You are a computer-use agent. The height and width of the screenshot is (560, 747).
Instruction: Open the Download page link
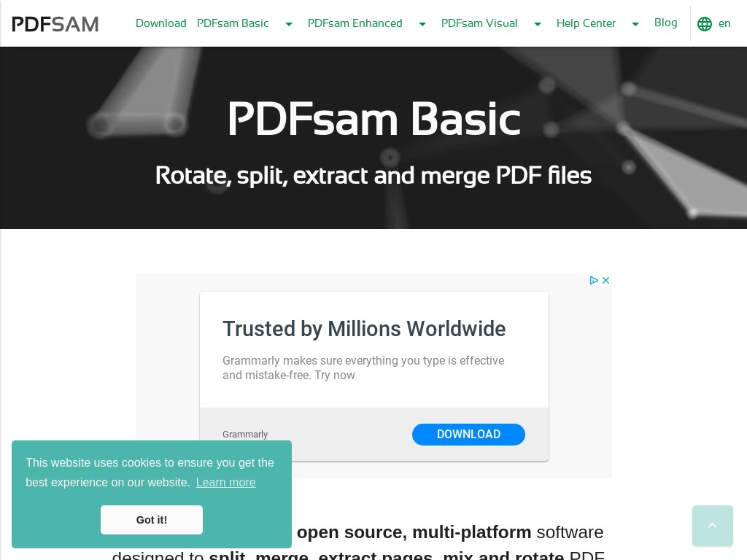click(x=161, y=23)
